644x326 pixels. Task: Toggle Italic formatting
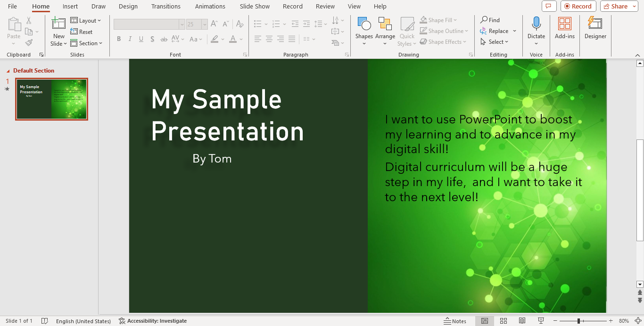(x=130, y=39)
